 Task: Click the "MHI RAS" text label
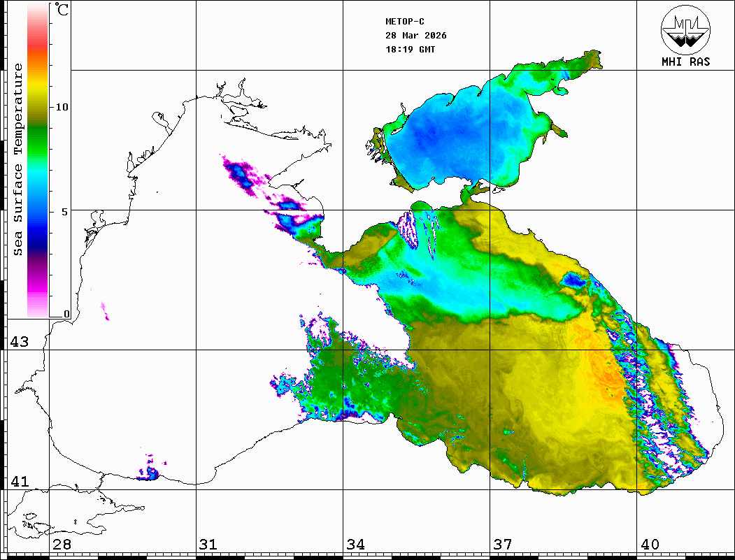(x=685, y=62)
